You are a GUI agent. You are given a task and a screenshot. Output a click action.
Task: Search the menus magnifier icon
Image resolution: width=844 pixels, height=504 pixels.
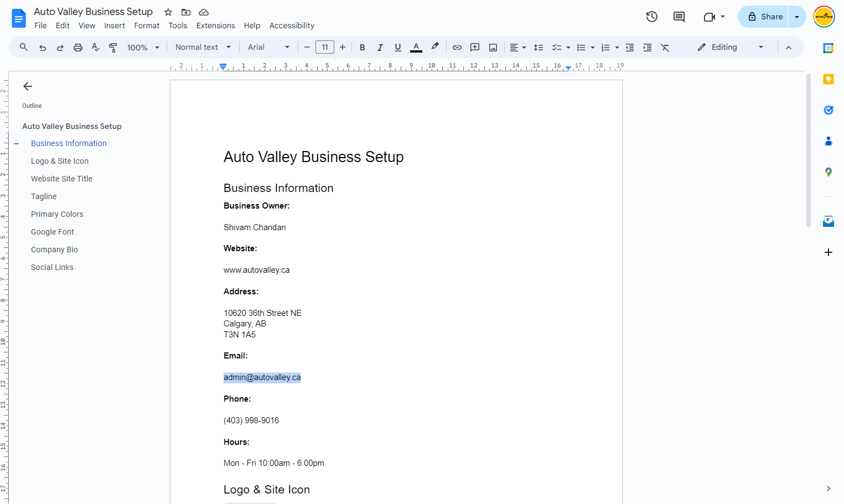click(24, 47)
